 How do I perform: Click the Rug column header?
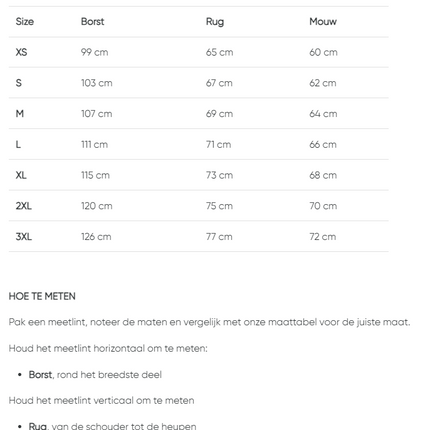pos(215,22)
